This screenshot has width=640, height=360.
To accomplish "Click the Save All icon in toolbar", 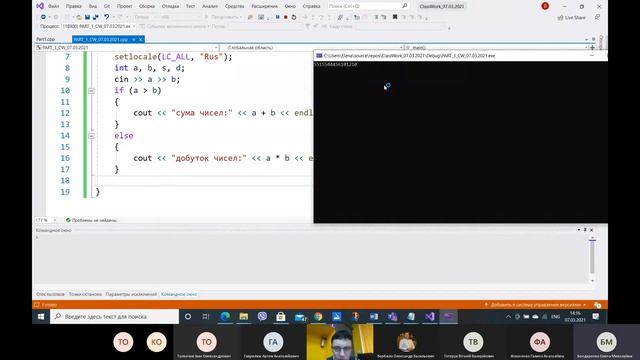I will pos(96,17).
